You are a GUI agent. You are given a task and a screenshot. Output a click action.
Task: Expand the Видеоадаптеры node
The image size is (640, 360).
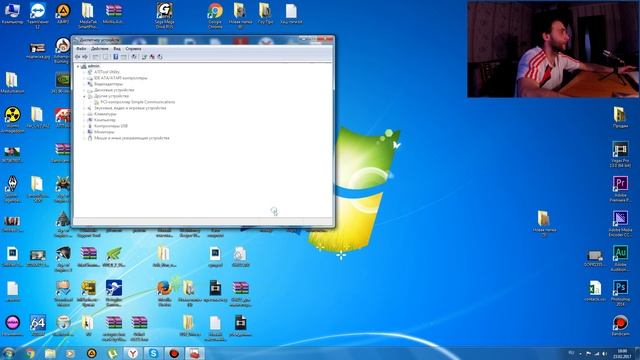(x=84, y=84)
